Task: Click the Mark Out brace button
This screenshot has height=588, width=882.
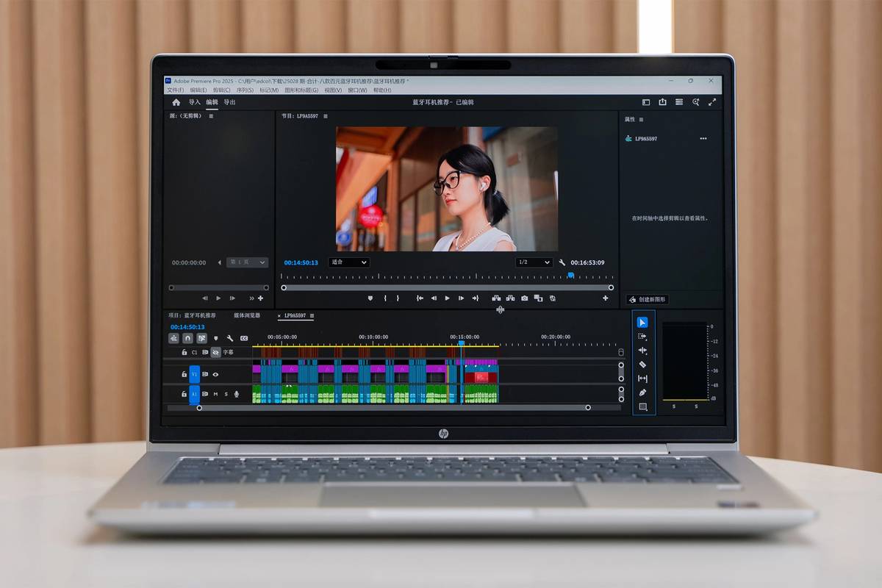Action: [398, 298]
